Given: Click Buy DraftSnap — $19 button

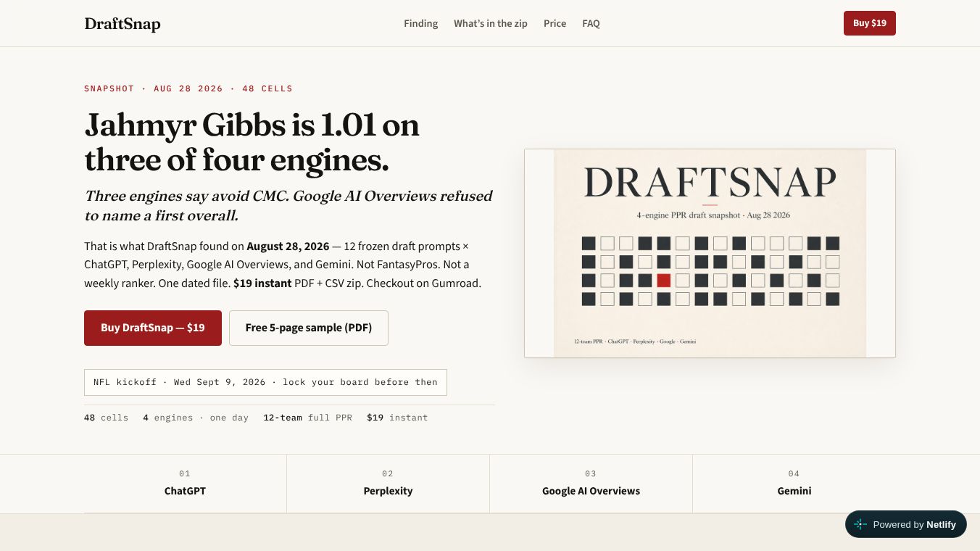Looking at the screenshot, I should point(153,328).
